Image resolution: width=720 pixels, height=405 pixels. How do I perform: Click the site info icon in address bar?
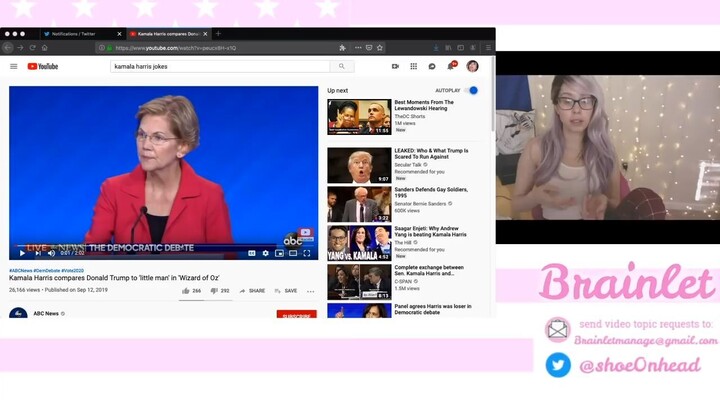[102, 48]
